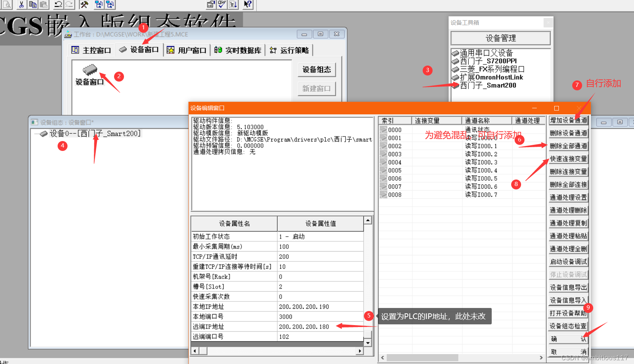Viewport: 634px width, 364px height.
Task: Switch to the 用户窗口 tab
Action: [x=187, y=50]
